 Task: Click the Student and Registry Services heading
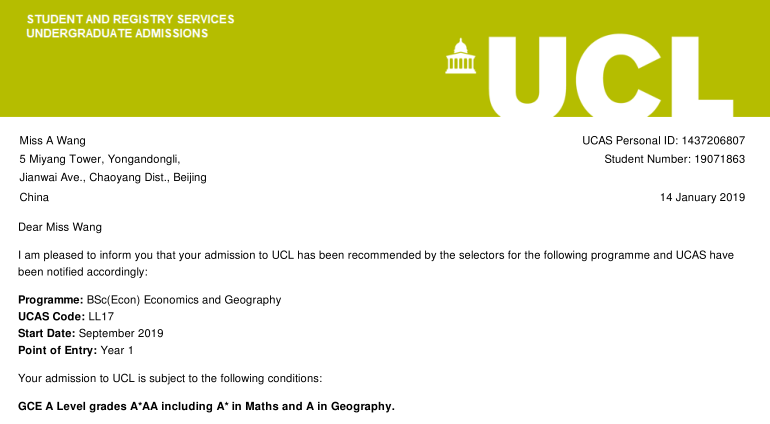pos(130,19)
